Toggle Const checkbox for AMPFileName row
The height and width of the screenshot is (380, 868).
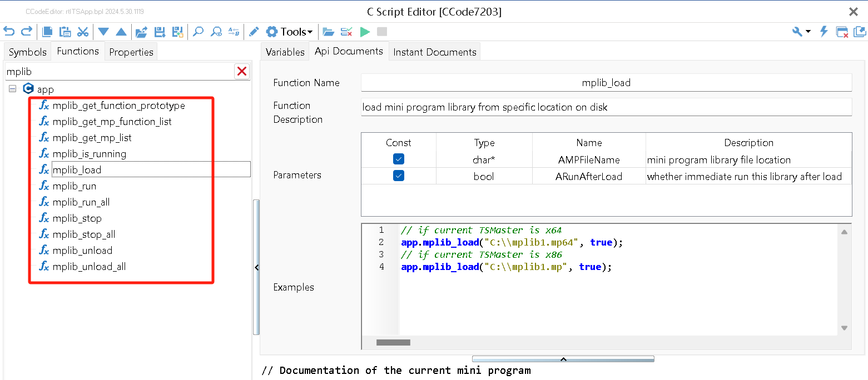click(399, 159)
